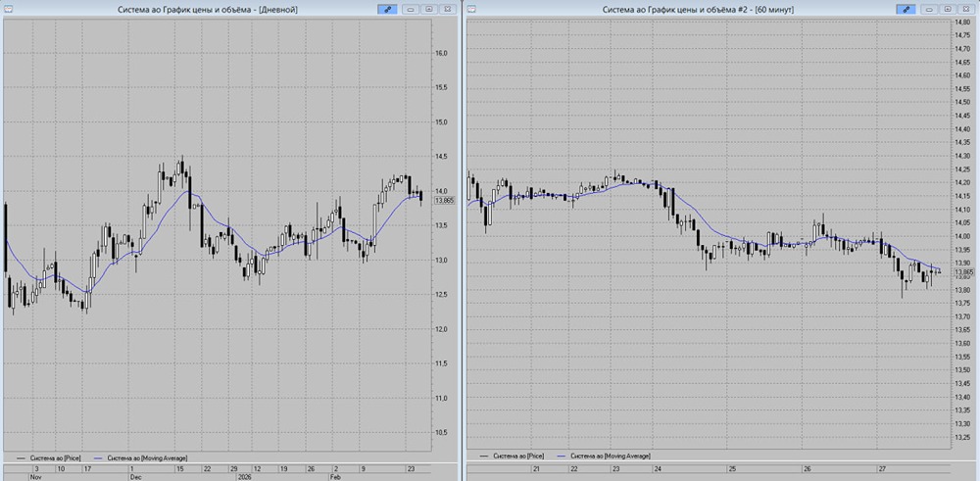Click date label '27' on 60-minute time axis
980x481 pixels.
pos(881,468)
